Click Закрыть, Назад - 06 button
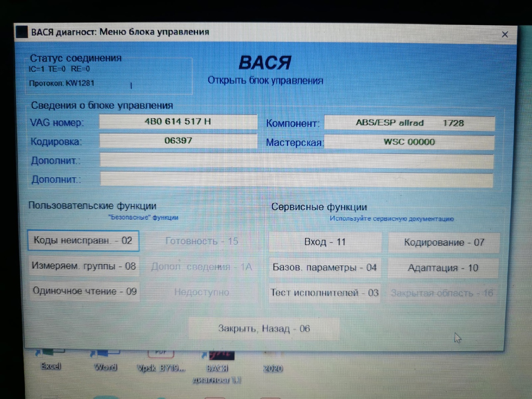This screenshot has width=532, height=399. pos(264,328)
